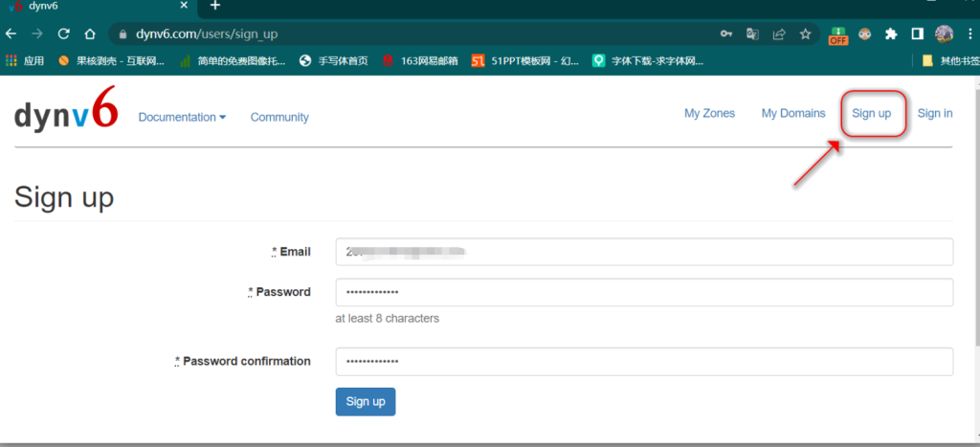Expand the Documentation dropdown menu
The width and height of the screenshot is (980, 447).
(x=182, y=117)
